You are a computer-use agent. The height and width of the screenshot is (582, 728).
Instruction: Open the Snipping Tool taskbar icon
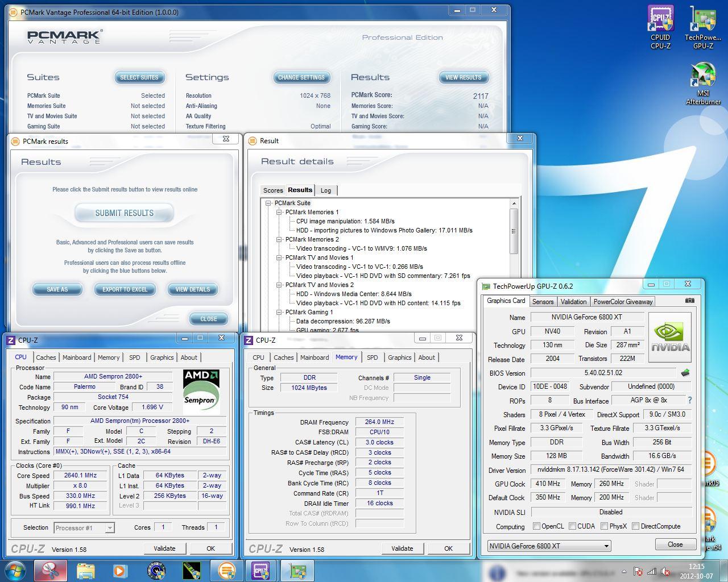[50, 571]
